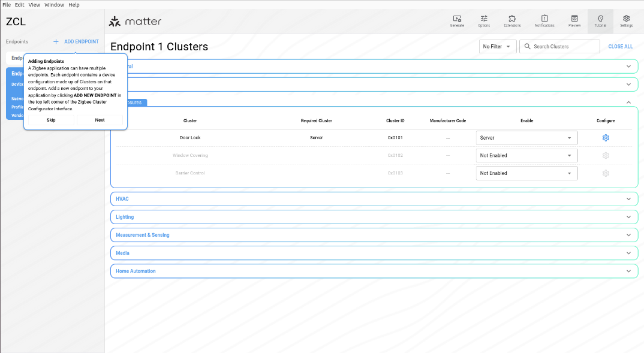Open the Door Lock Server enable dropdown

526,137
